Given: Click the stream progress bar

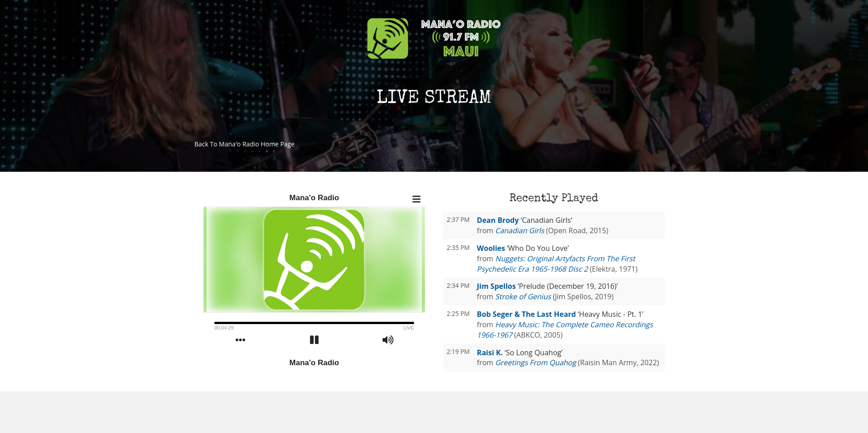Looking at the screenshot, I should click(314, 323).
